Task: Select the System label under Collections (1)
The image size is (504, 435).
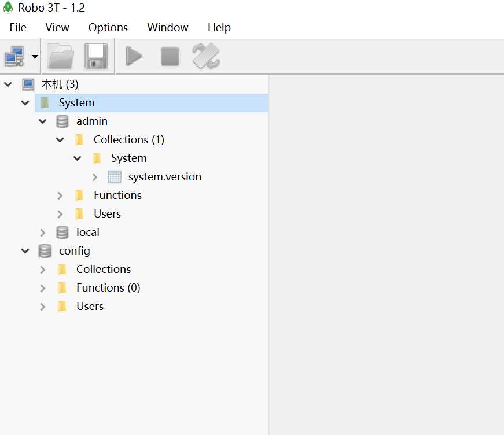Action: click(129, 158)
